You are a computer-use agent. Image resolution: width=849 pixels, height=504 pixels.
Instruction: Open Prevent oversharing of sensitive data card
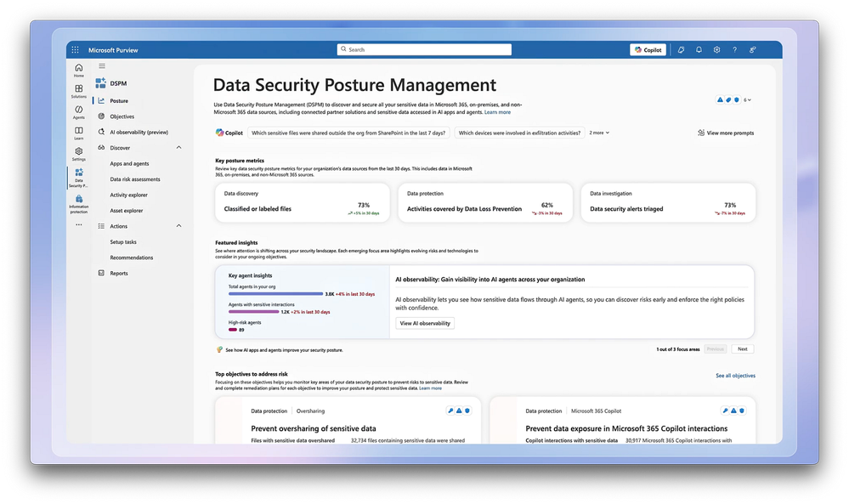click(348, 422)
